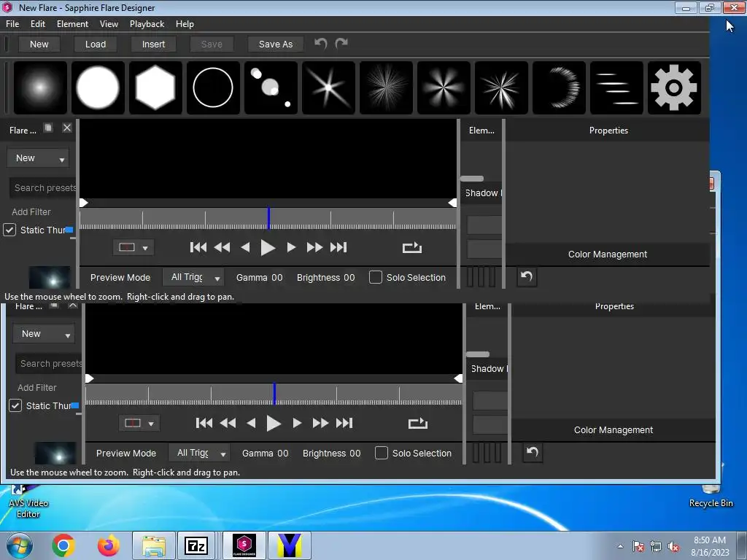Click the redo arrow in toolbar
The height and width of the screenshot is (560, 747).
[341, 44]
